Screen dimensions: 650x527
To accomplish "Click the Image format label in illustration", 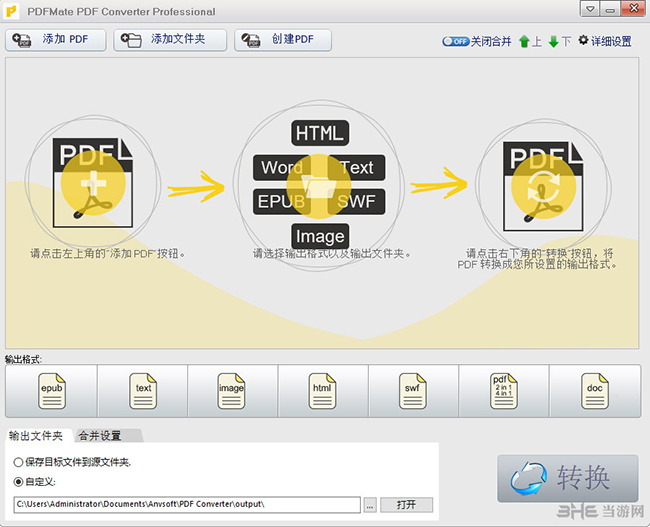I will [320, 236].
